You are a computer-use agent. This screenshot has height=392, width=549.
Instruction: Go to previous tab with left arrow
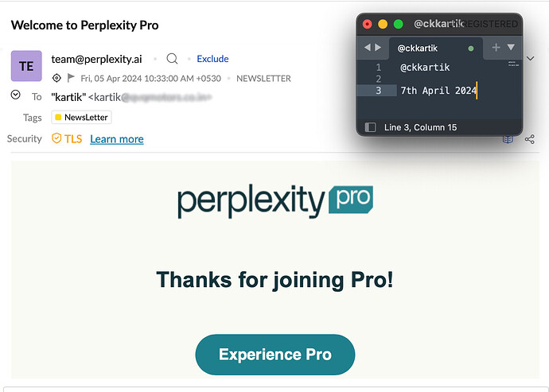pos(368,48)
